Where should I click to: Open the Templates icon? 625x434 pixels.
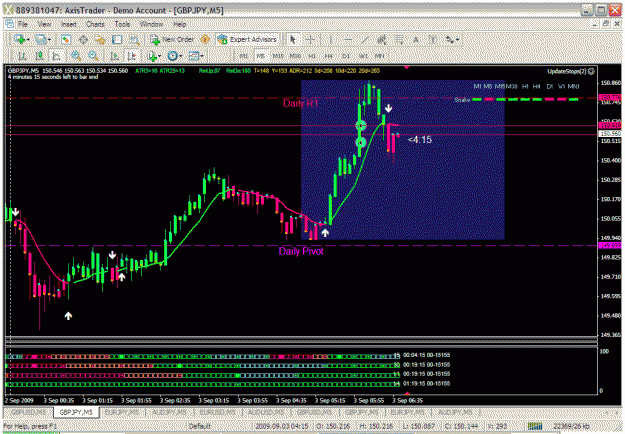(x=193, y=56)
